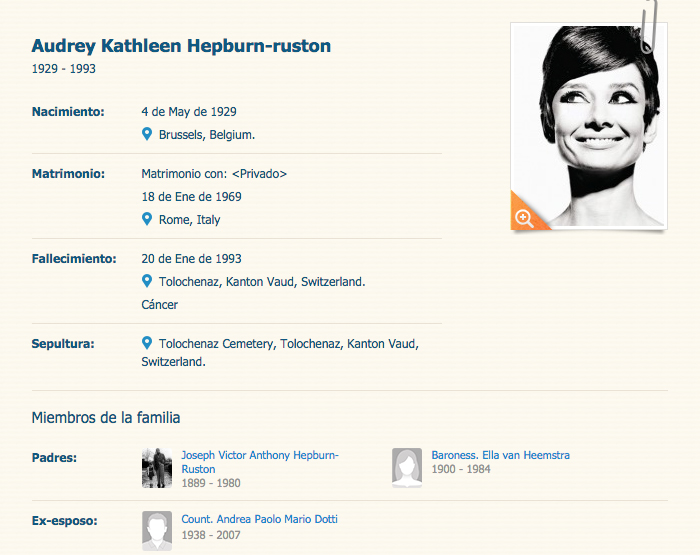Click the silhouette avatar of Baroness Ella van Heemstra
Screen dimensions: 700x555
coord(407,467)
